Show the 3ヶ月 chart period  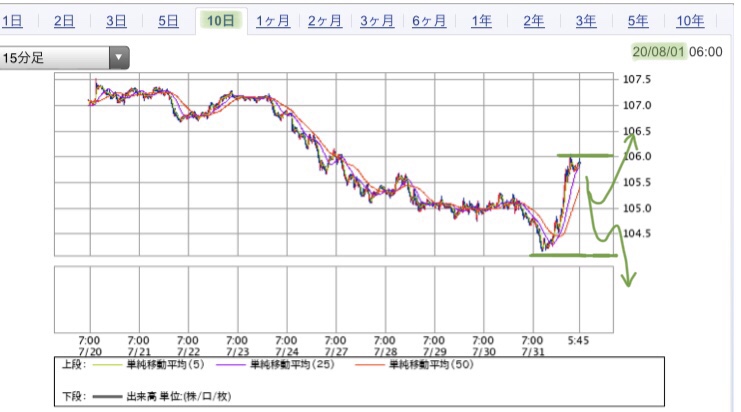(377, 21)
